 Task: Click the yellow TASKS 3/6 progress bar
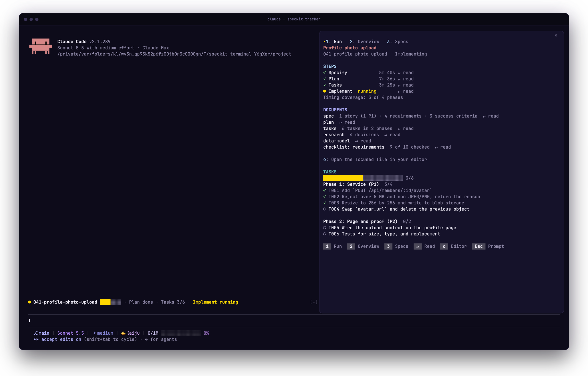(x=363, y=178)
